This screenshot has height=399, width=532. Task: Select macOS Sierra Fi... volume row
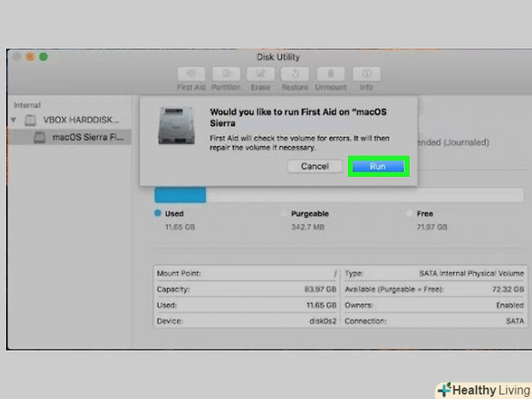click(69, 137)
